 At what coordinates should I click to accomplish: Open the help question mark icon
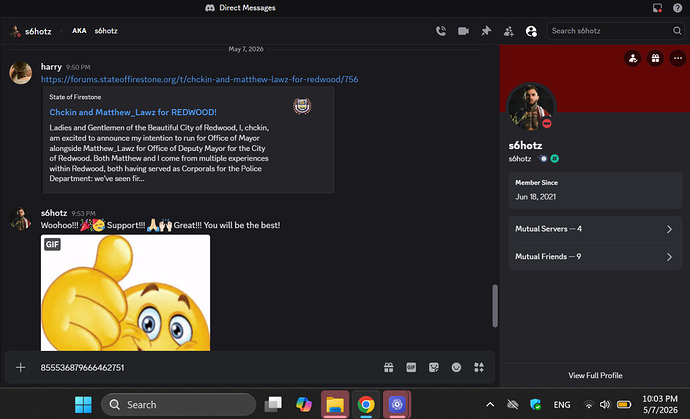coord(677,8)
